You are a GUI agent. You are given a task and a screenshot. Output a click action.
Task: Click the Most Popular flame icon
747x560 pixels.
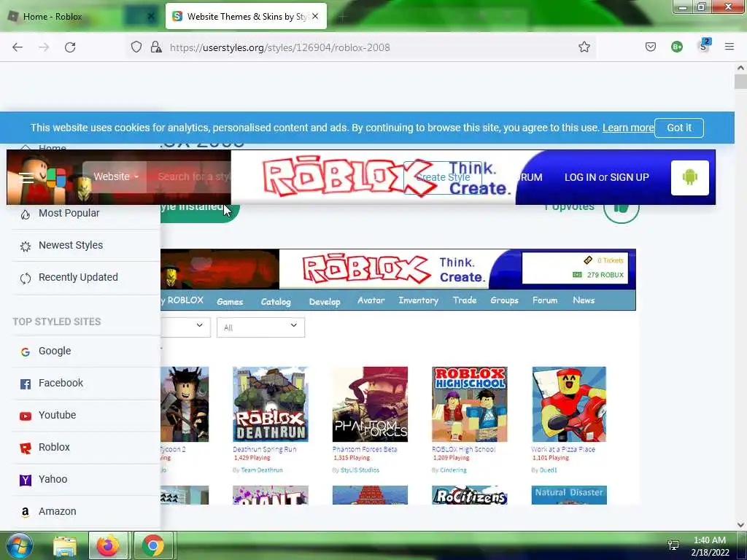[x=26, y=214]
